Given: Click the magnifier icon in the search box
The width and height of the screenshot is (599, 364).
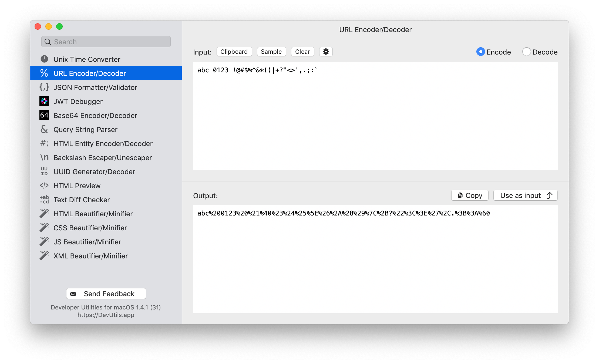Looking at the screenshot, I should [x=48, y=42].
